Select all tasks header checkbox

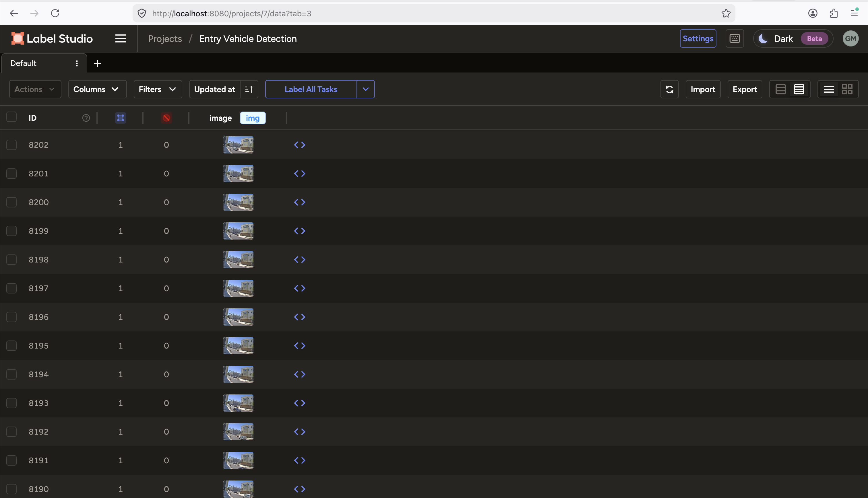pos(12,117)
